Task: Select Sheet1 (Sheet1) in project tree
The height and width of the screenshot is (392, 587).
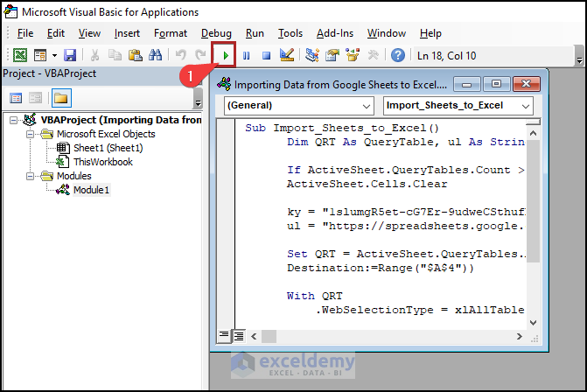Action: tap(108, 148)
